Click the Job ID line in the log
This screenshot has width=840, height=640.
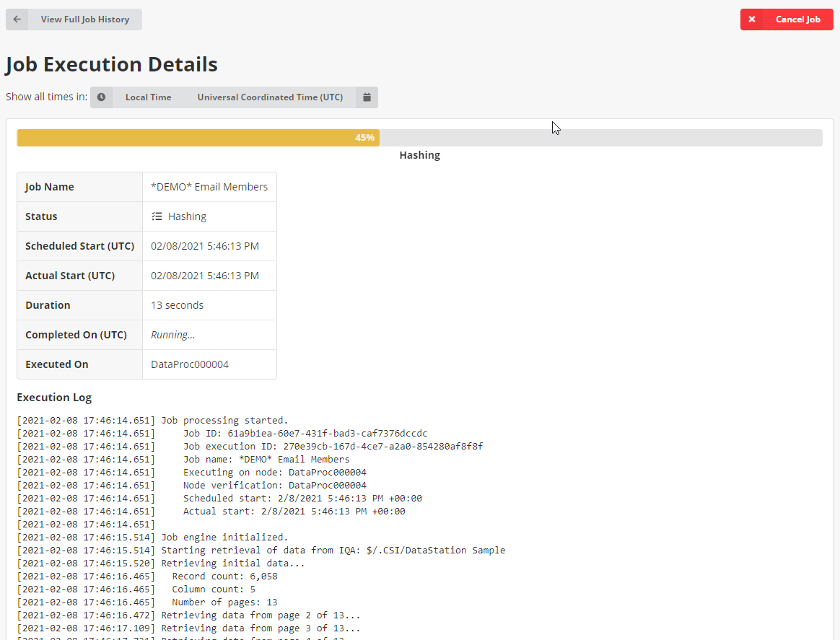tap(305, 434)
